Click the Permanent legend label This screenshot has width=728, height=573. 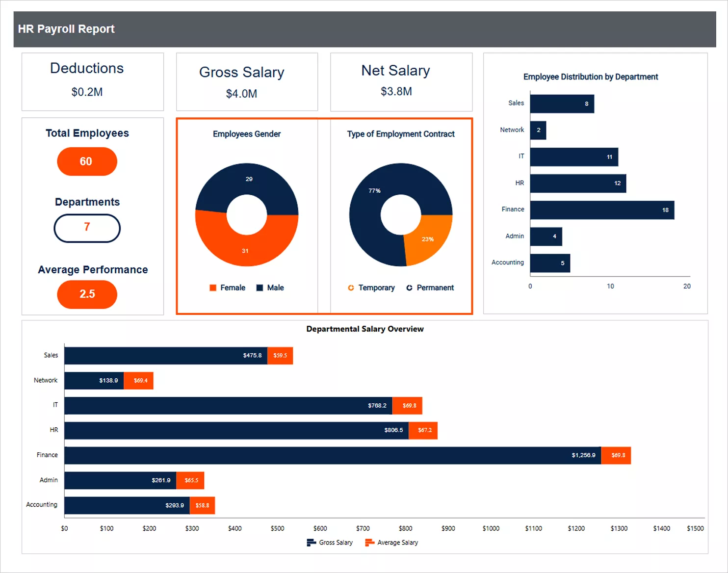click(435, 288)
